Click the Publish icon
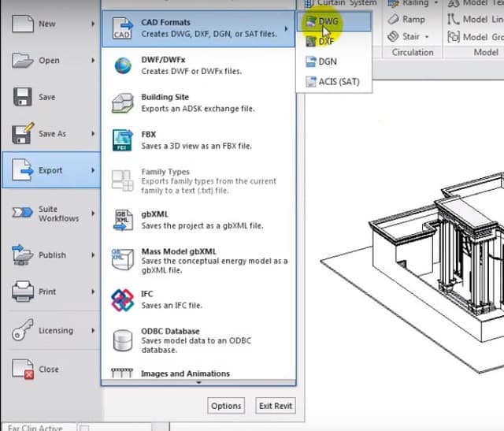Image resolution: width=504 pixels, height=431 pixels. [23, 255]
